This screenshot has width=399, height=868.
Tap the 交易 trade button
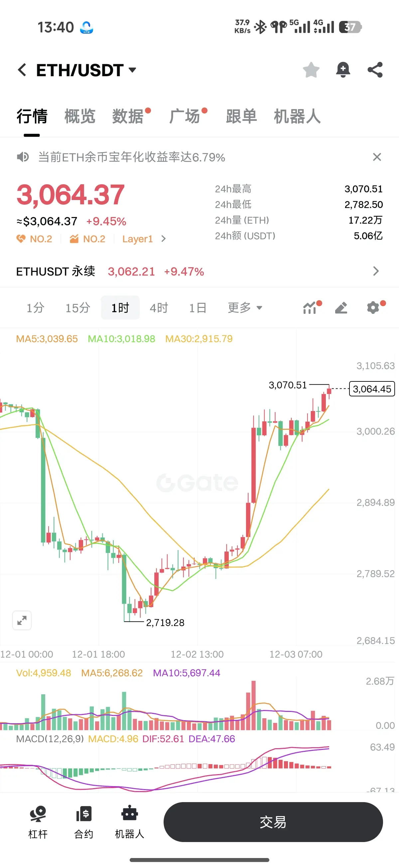[273, 822]
